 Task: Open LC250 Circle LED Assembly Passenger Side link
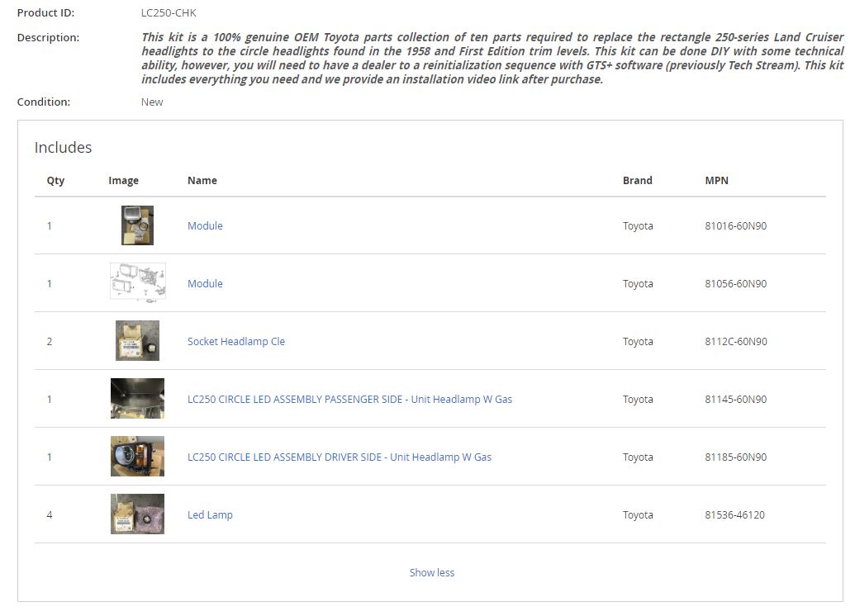349,399
